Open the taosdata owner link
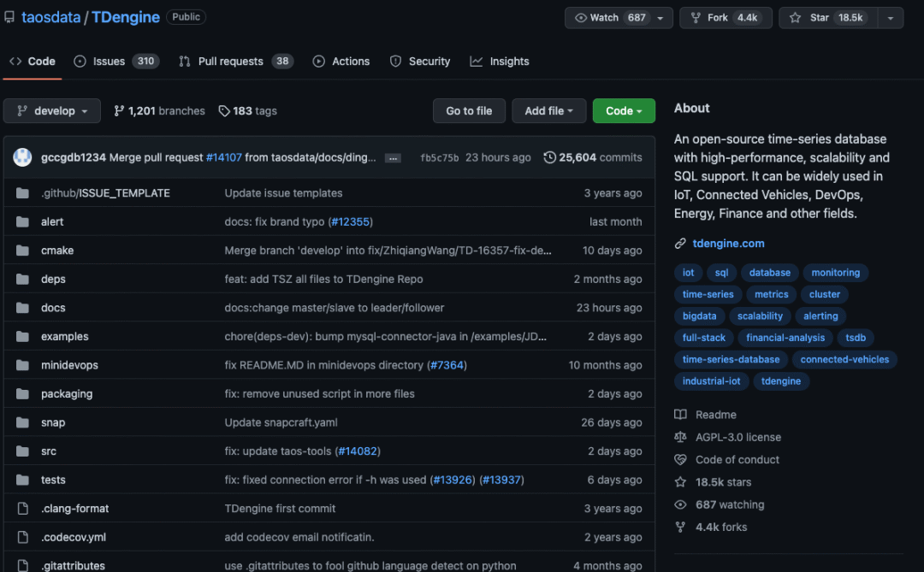 coord(50,17)
